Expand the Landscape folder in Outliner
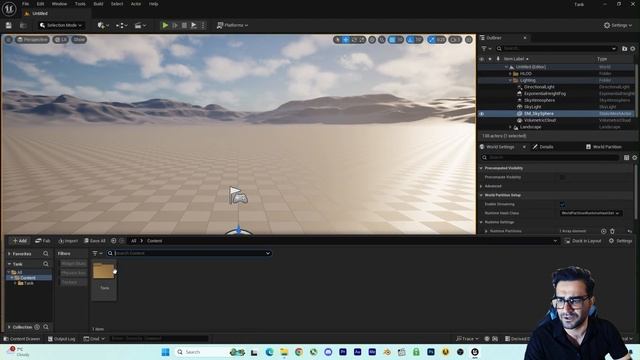This screenshot has width=640, height=360. pyautogui.click(x=510, y=127)
